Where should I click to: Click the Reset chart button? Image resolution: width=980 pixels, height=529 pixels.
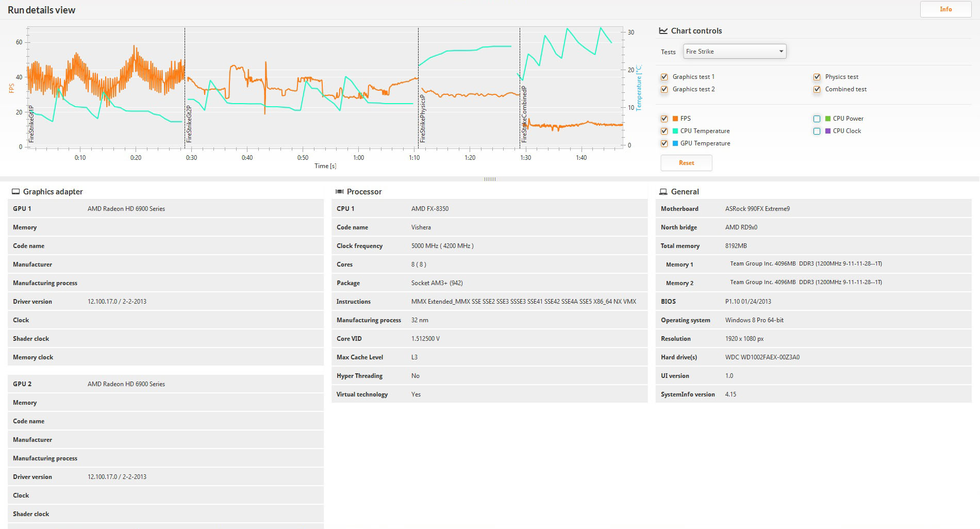(x=686, y=163)
